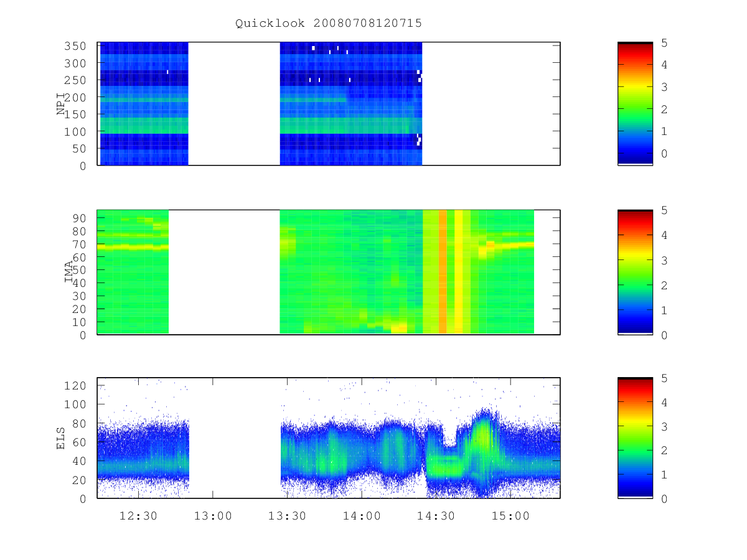Screen dimensions: 747x560
Task: Select the 200 tick on NPI axis
Action: click(x=76, y=98)
